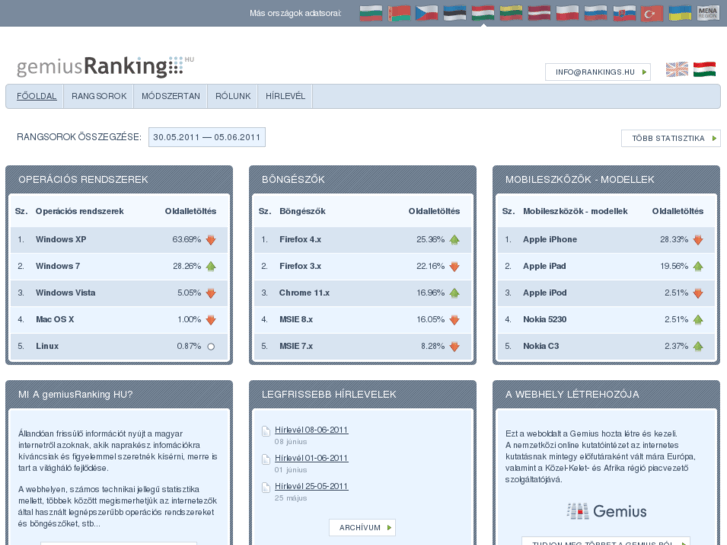Click the OPERÁCIÓS RENDSZEREK panel header
This screenshot has width=727, height=545.
pos(119,180)
